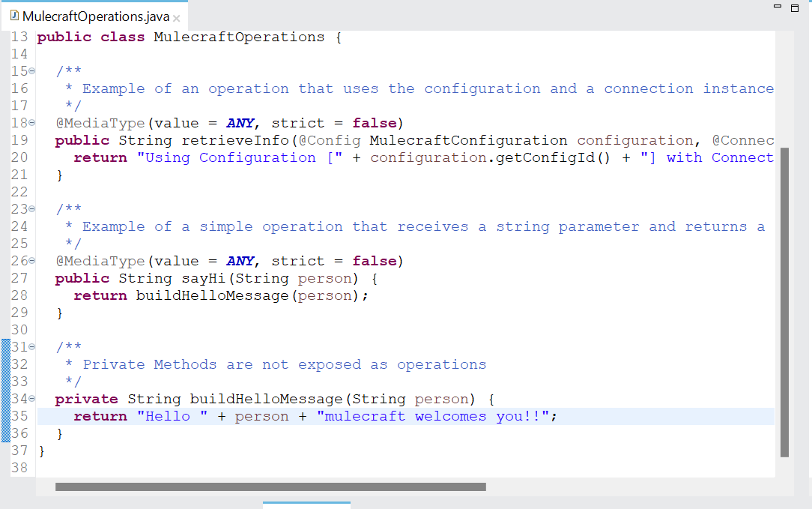The width and height of the screenshot is (812, 509).
Task: Click the MulecraftOperations class name on line 13
Action: [x=238, y=37]
